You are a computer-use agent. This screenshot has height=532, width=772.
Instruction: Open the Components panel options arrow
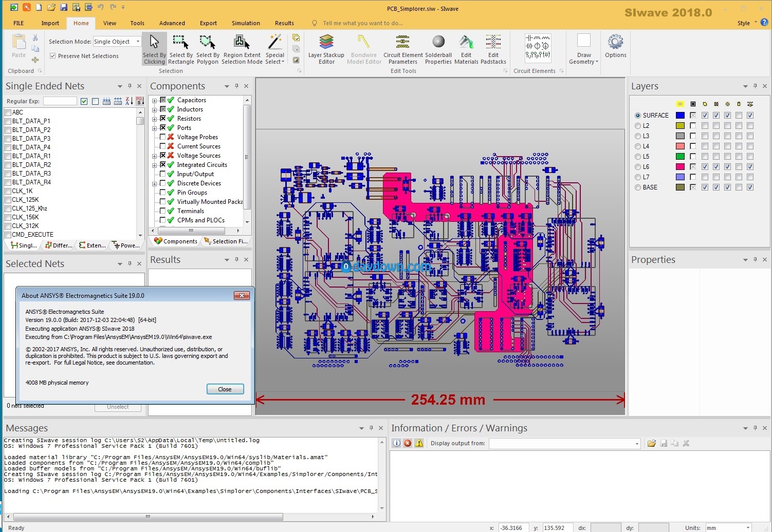tap(227, 86)
